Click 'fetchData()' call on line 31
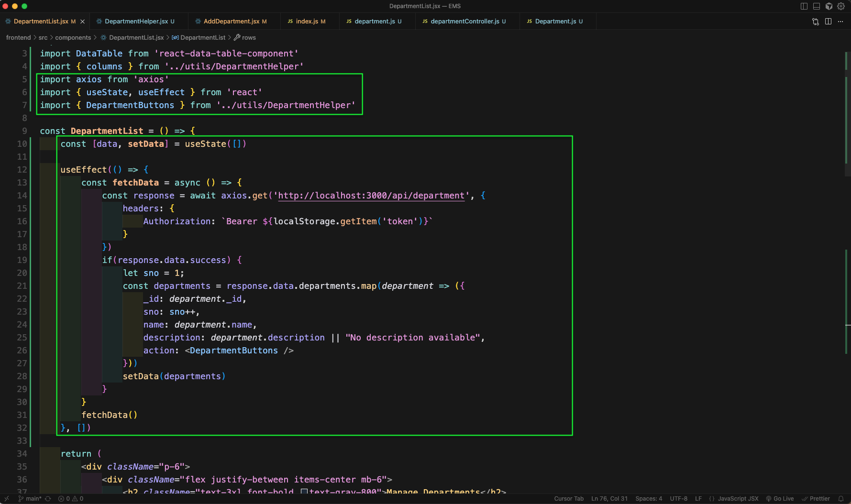851x504 pixels. pyautogui.click(x=110, y=415)
